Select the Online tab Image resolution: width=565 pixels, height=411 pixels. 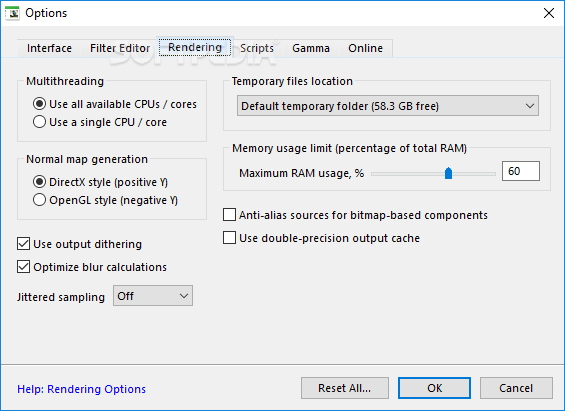[x=365, y=48]
